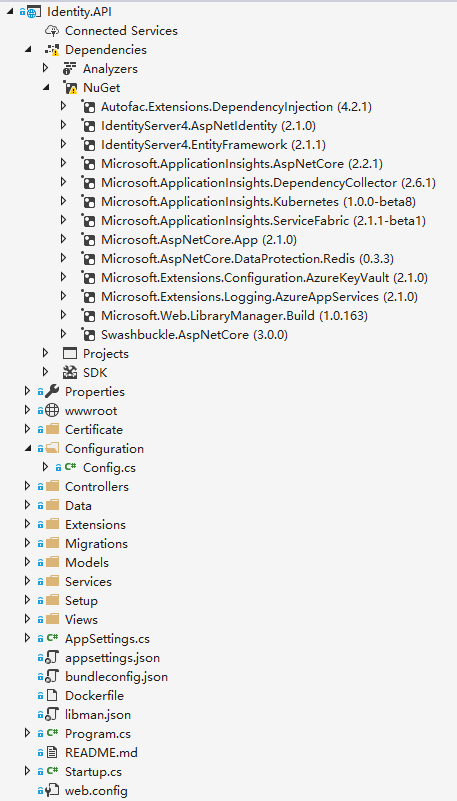
Task: Expand the AppSettings.cs node
Action: [28, 638]
